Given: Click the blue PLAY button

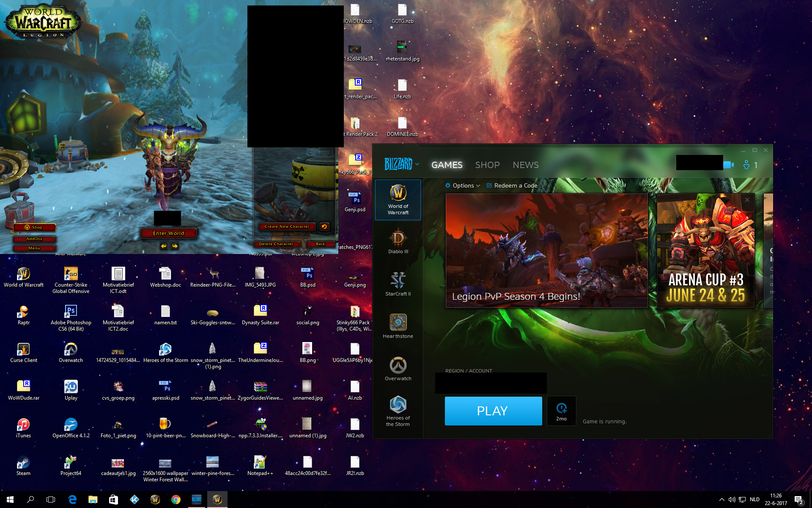Looking at the screenshot, I should click(493, 411).
